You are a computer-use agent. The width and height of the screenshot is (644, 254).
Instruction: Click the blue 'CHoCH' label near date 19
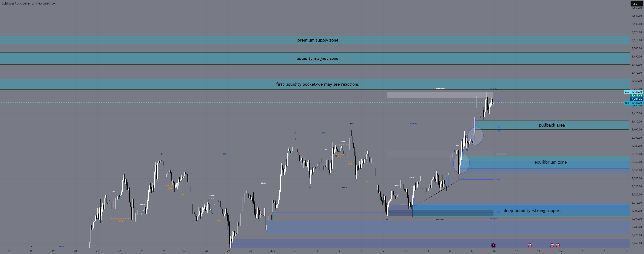point(61,247)
